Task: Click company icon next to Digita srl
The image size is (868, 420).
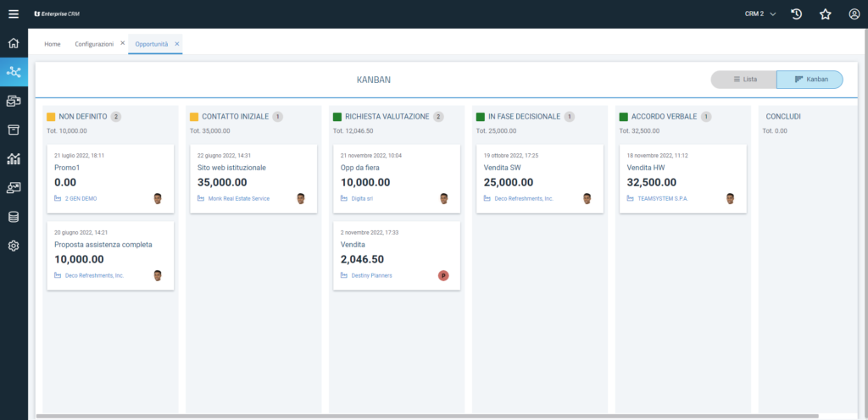Action: pos(344,198)
